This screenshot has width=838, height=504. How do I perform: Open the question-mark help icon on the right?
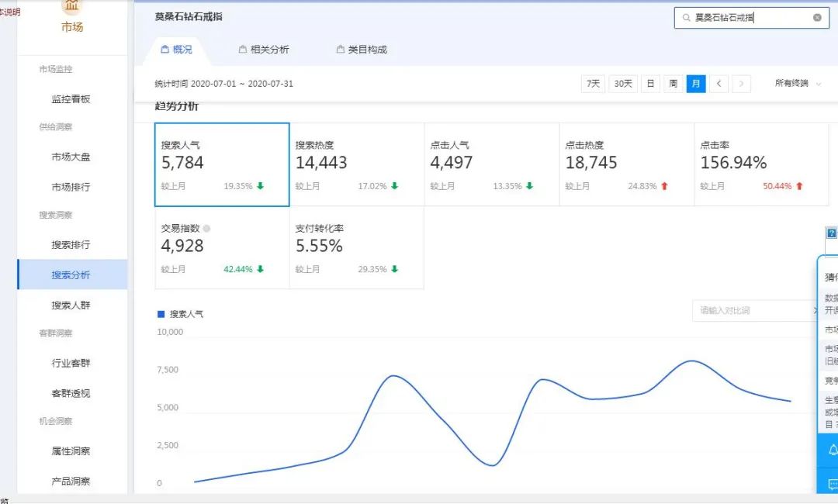pos(831,233)
